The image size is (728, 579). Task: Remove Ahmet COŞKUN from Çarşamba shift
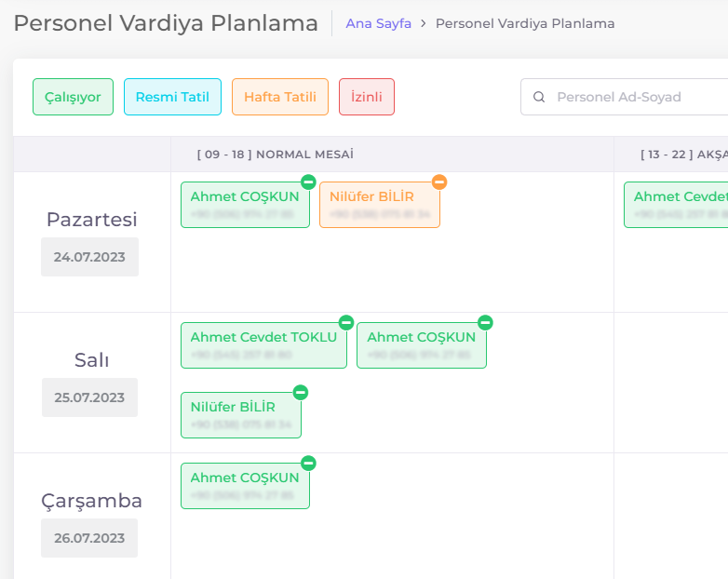tap(308, 463)
